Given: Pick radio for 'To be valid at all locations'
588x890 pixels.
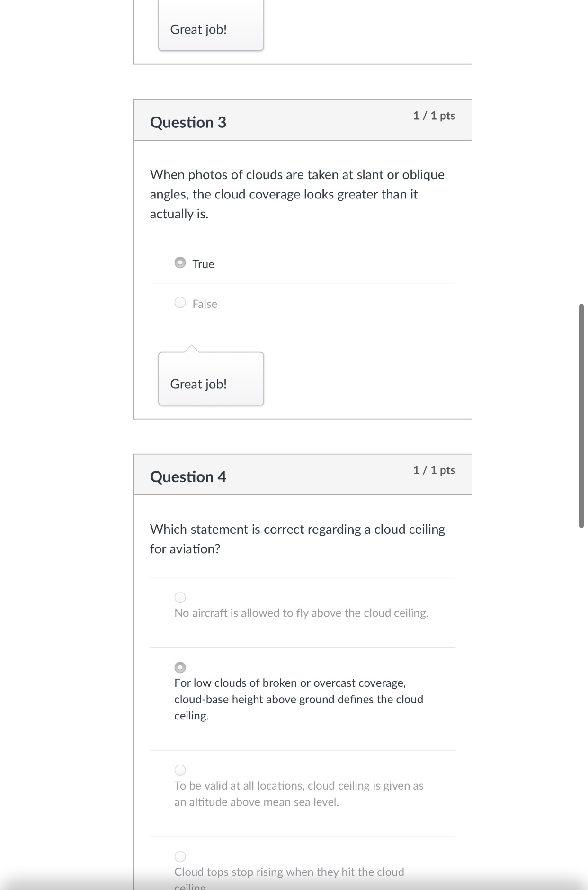Looking at the screenshot, I should pos(180,770).
